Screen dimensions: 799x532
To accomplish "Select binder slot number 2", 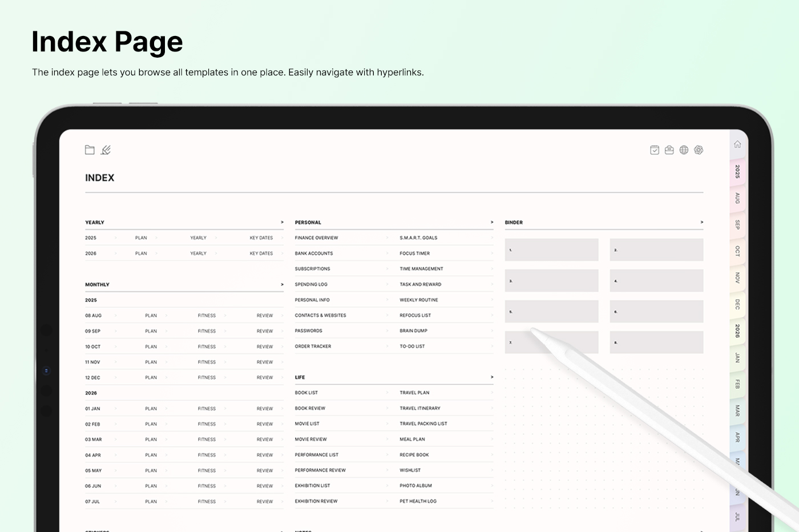I will coord(656,250).
